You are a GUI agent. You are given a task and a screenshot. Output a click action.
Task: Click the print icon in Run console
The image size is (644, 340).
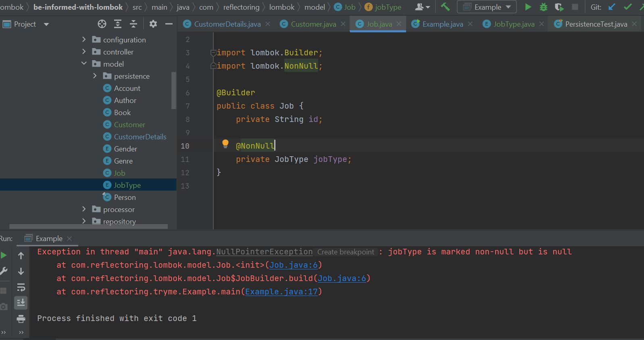(21, 319)
